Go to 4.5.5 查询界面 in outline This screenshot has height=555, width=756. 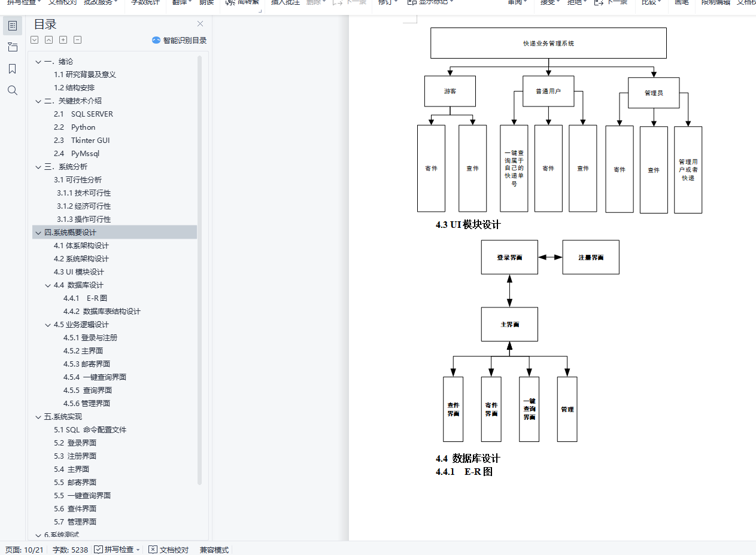[x=87, y=391]
